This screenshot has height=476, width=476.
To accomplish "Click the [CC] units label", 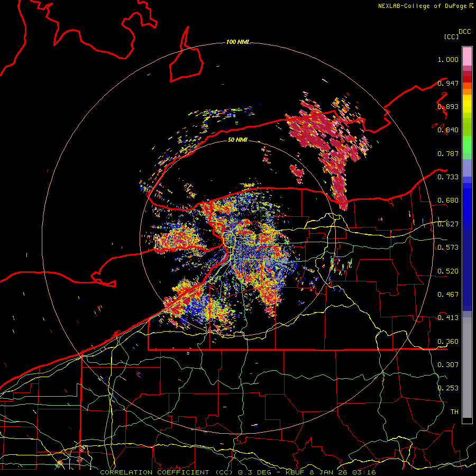I will (x=451, y=36).
